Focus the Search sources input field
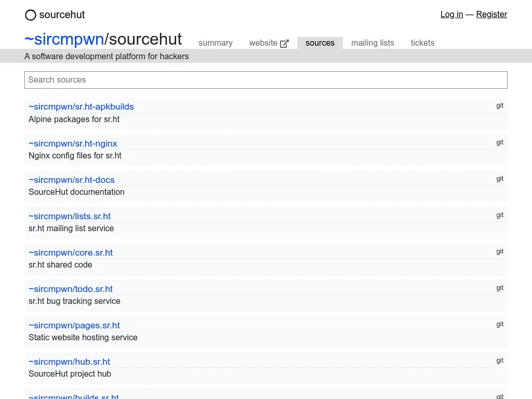Image resolution: width=532 pixels, height=399 pixels. 266,80
